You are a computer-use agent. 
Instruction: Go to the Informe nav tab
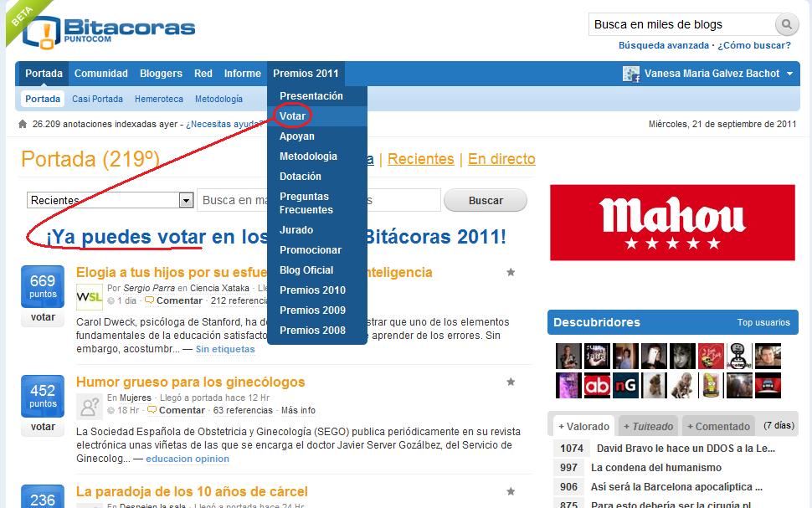243,74
